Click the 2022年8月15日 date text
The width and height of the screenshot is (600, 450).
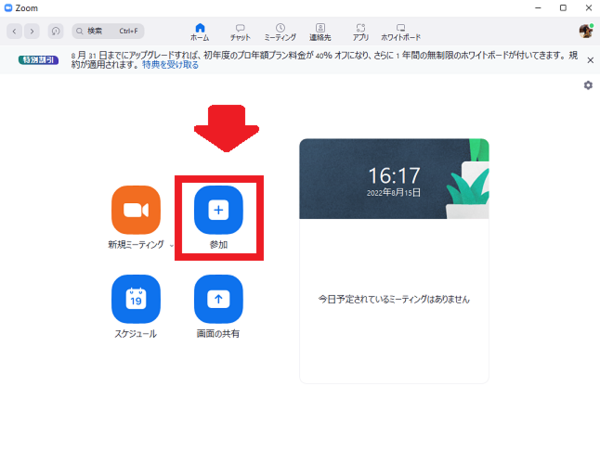(x=394, y=192)
